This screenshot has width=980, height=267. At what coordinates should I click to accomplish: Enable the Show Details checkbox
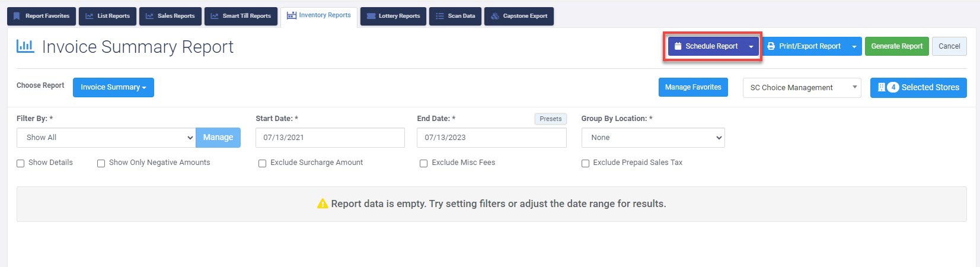click(21, 163)
